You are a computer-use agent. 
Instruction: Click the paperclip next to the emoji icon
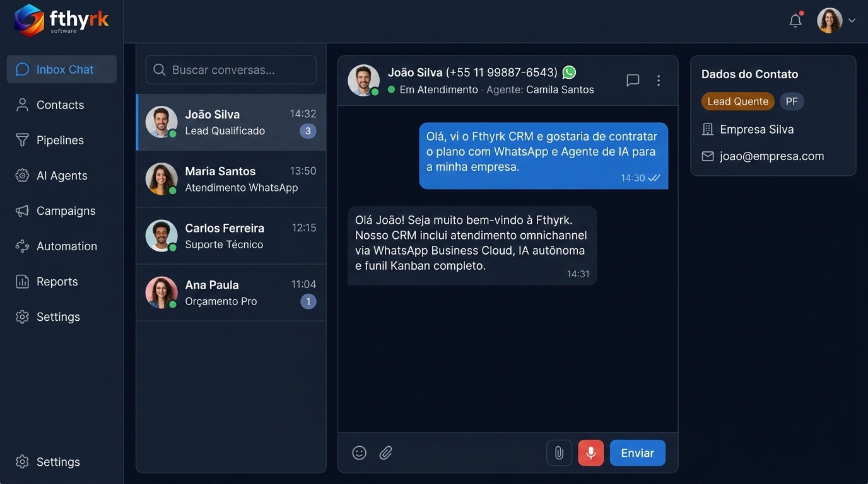[385, 452]
